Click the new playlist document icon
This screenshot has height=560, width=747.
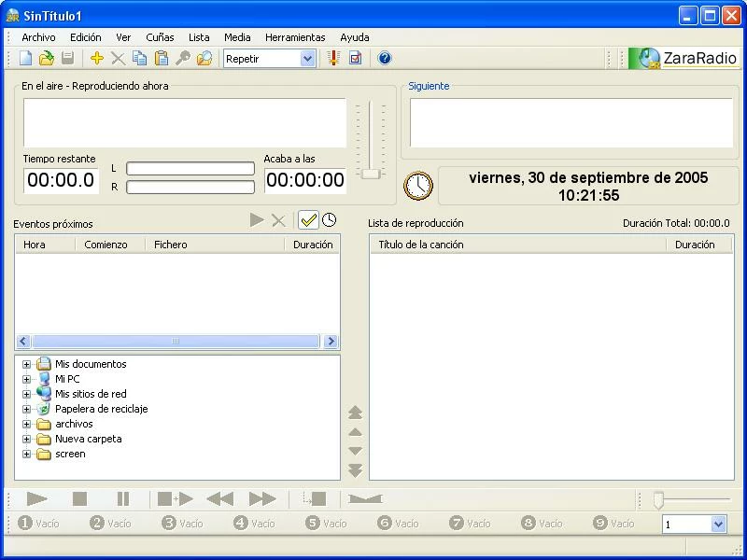pyautogui.click(x=26, y=59)
